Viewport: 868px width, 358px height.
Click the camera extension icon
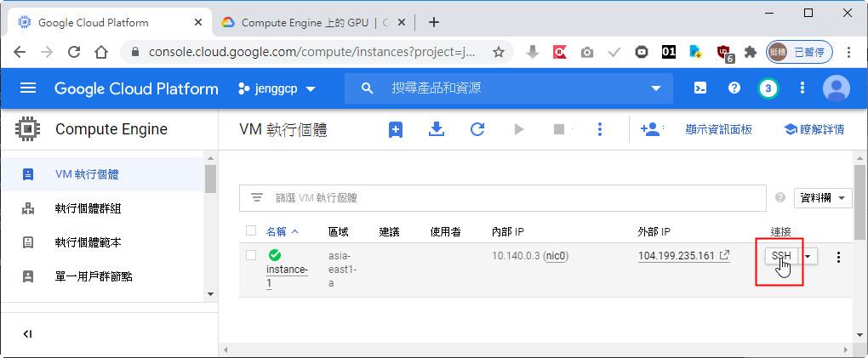point(587,53)
